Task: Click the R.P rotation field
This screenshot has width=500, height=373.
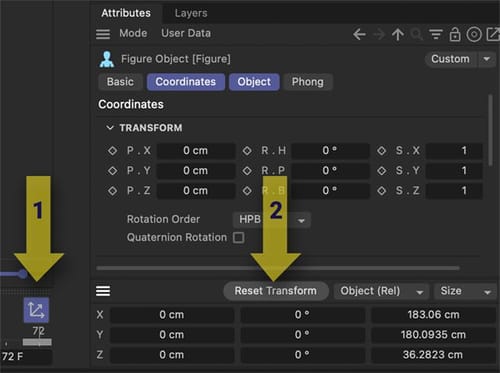Action: click(330, 171)
